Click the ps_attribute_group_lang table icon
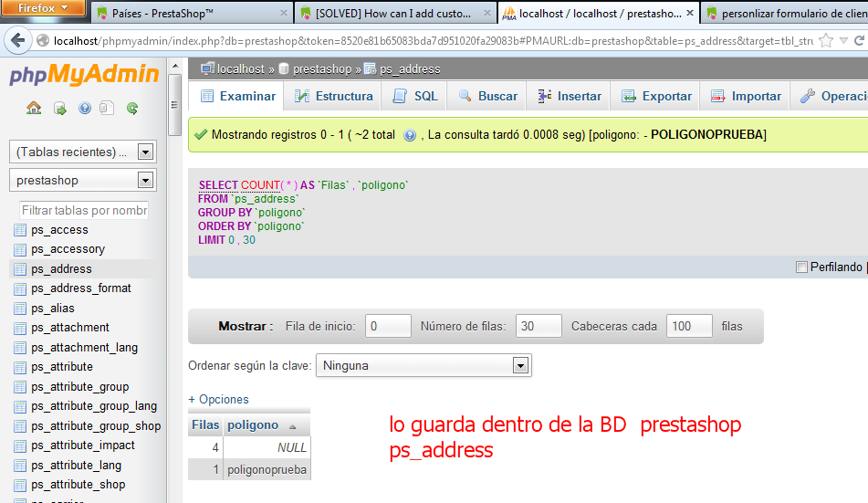Viewport: 868px width, 503px height. coord(20,406)
